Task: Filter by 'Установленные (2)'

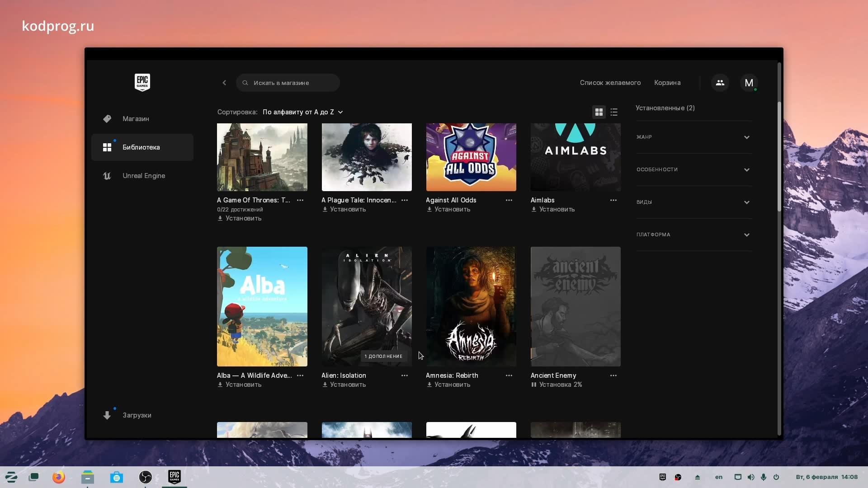Action: [x=665, y=108]
